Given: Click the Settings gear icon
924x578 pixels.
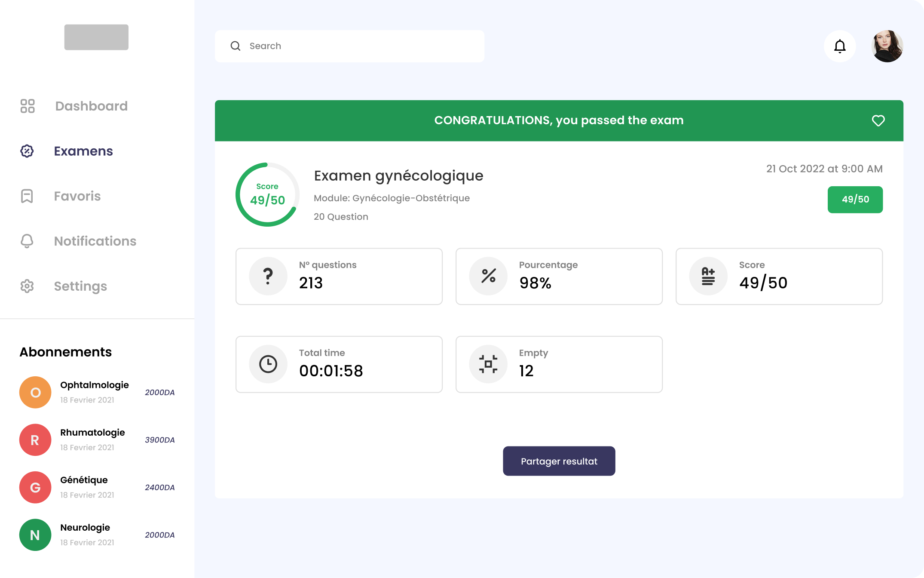Looking at the screenshot, I should (x=27, y=286).
